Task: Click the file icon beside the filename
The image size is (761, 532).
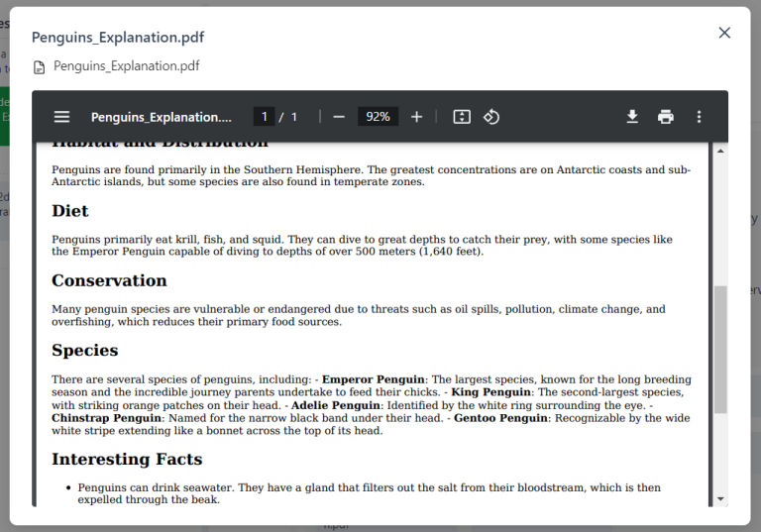Action: click(40, 67)
